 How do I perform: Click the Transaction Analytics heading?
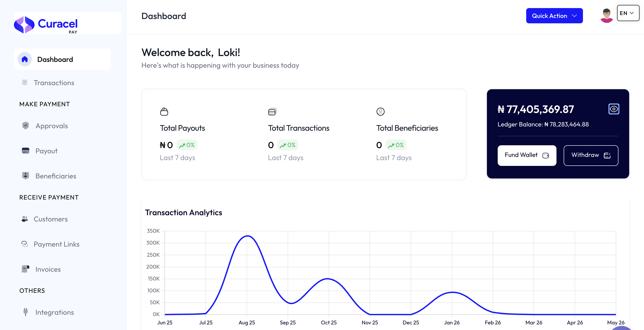[x=184, y=212]
